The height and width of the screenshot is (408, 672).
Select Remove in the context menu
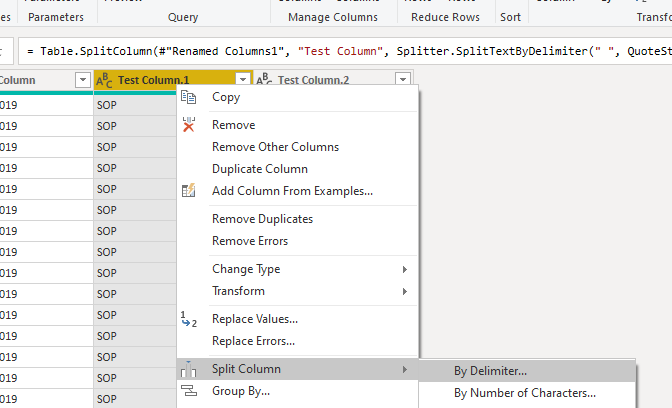point(297,125)
